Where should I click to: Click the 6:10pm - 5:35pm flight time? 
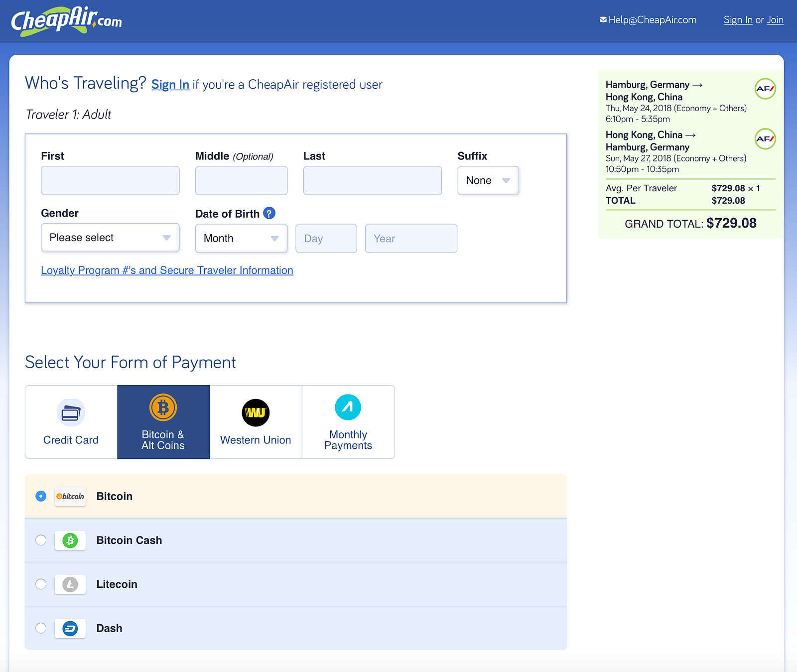[x=638, y=119]
